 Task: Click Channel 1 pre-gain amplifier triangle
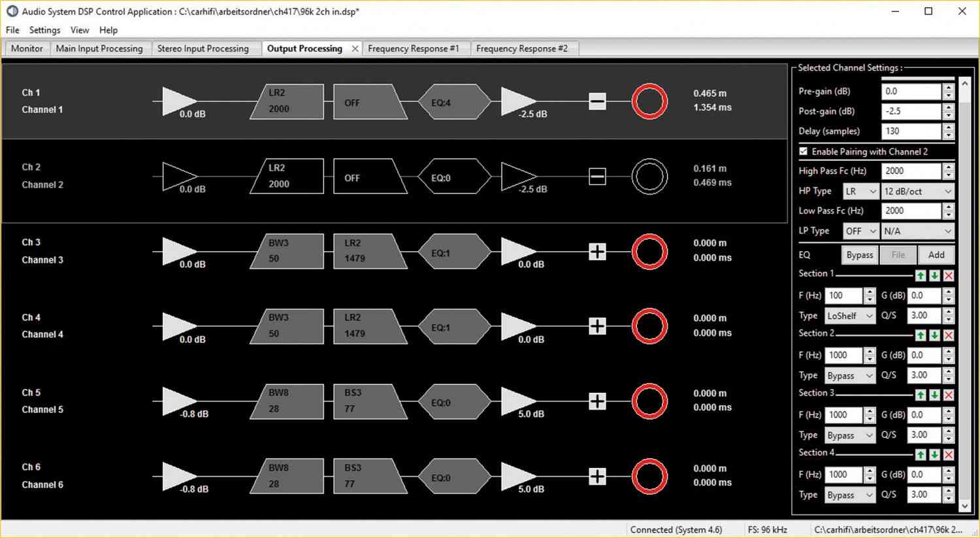click(x=178, y=101)
